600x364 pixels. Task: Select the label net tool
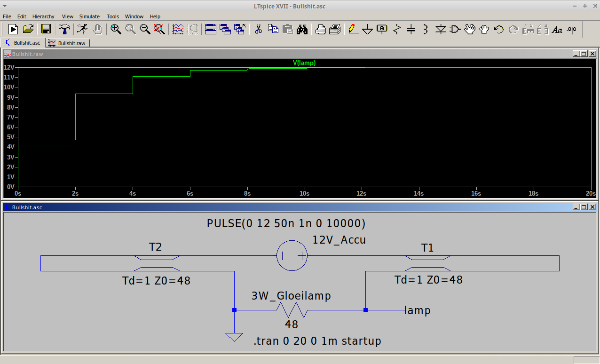tap(382, 29)
